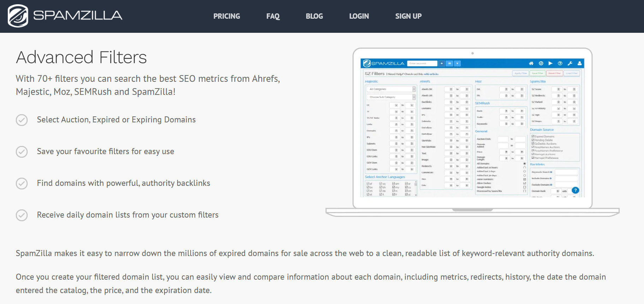
Task: Click the home icon in the app toolbar
Action: [x=531, y=63]
